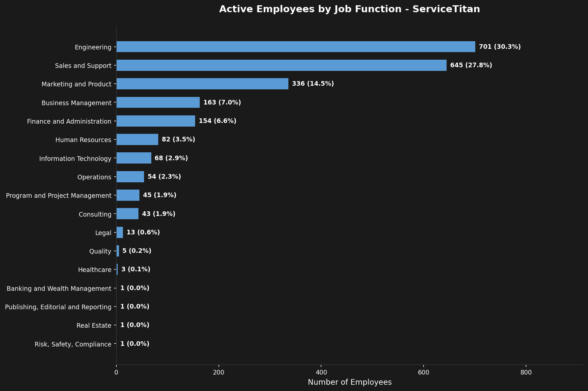The height and width of the screenshot is (391, 588).
Task: Click the '13 (0.6%)' value label
Action: (143, 232)
